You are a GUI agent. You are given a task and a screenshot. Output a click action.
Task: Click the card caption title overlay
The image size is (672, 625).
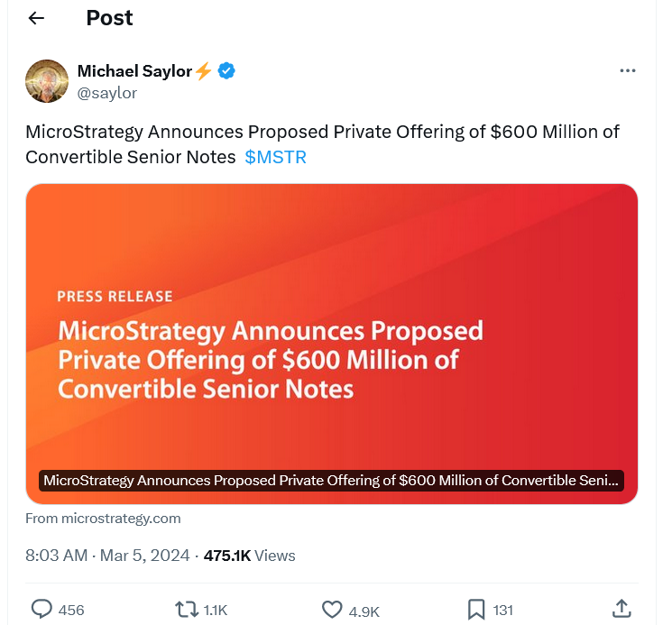pos(331,481)
